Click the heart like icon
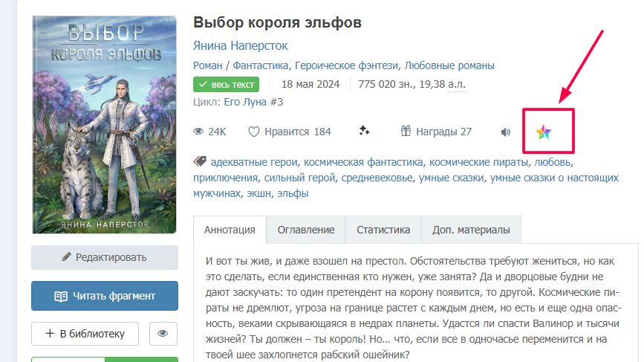Image resolution: width=644 pixels, height=362 pixels. tap(254, 132)
